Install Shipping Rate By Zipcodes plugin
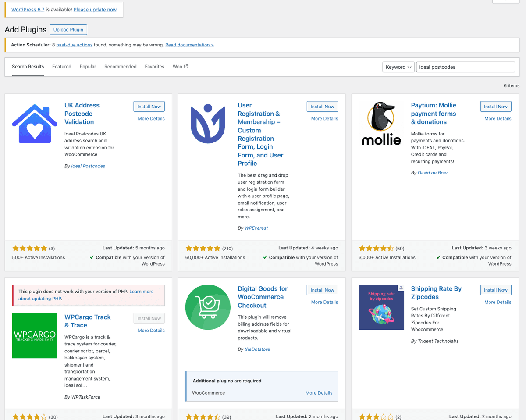The image size is (526, 420). pos(496,290)
